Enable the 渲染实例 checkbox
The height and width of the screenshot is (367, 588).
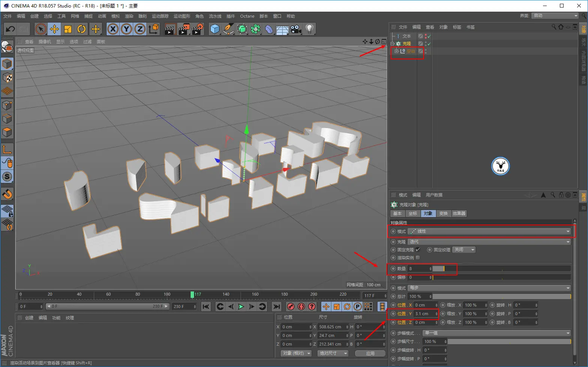pos(418,258)
